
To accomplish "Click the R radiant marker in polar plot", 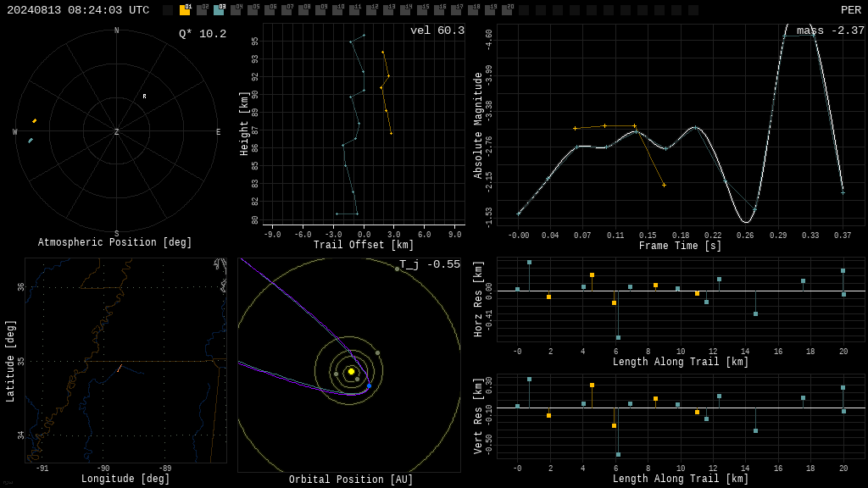I will click(144, 97).
